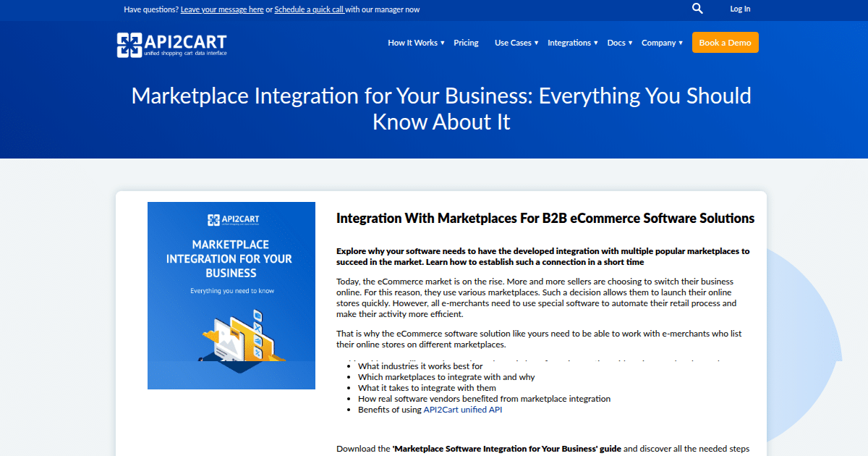Click the 'Integration With Marketplaces For B2B' heading

click(545, 218)
